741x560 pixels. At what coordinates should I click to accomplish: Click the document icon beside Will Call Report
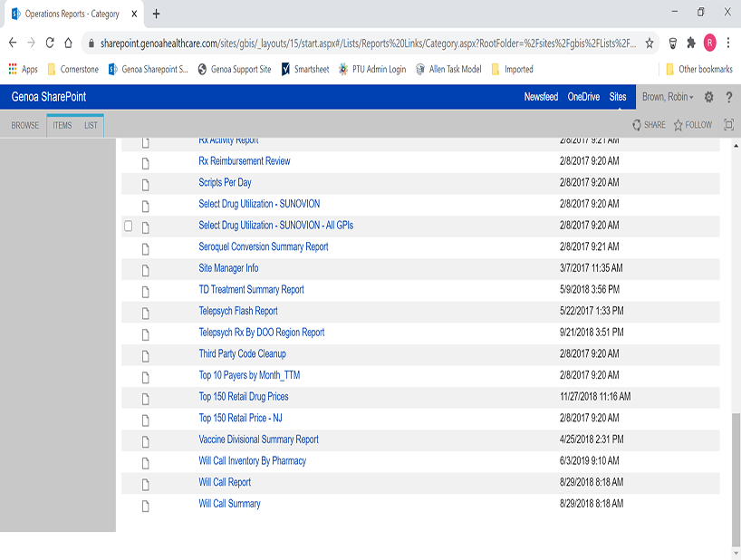pyautogui.click(x=145, y=482)
